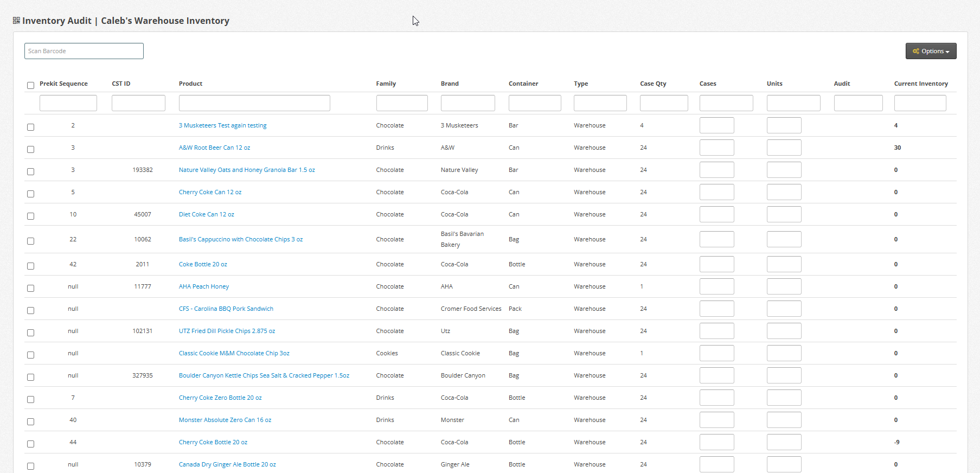Click the Product filter box

(254, 103)
